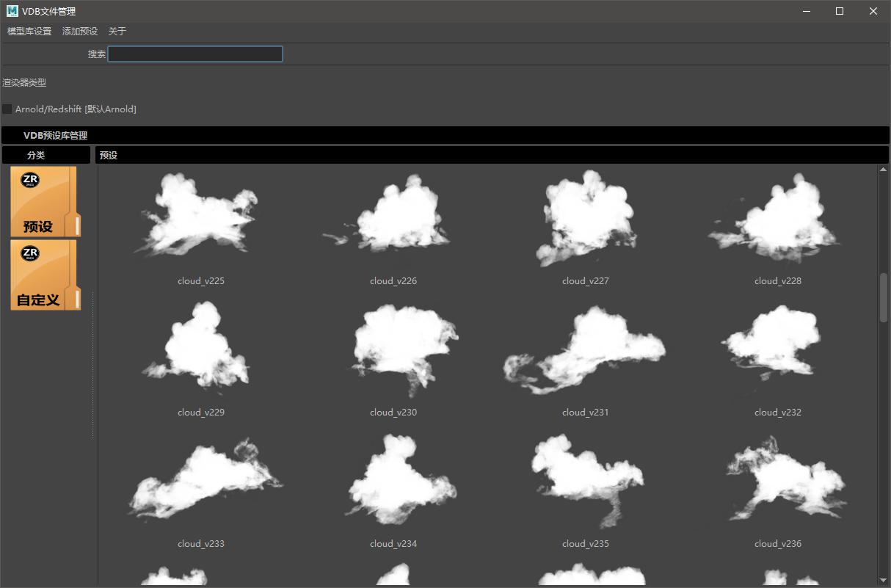This screenshot has height=588, width=891.
Task: Choose the cloud_v236 preset thumbnail
Action: 777,479
